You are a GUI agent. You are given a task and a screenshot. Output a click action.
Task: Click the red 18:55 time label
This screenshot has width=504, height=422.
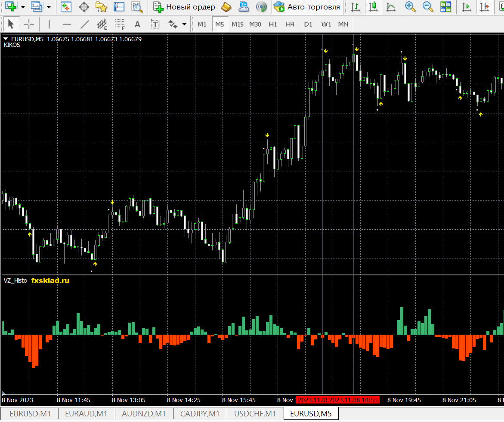click(353, 400)
